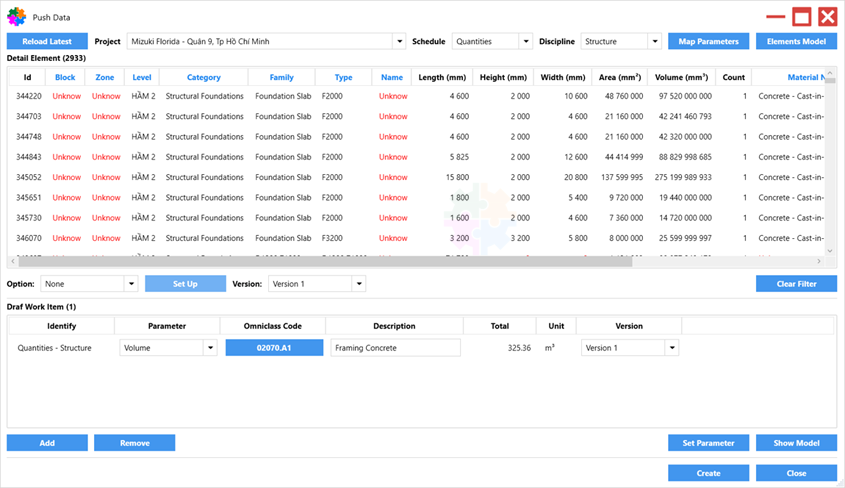The height and width of the screenshot is (488, 845).
Task: Select the Quantities - Structure work item
Action: coord(54,348)
